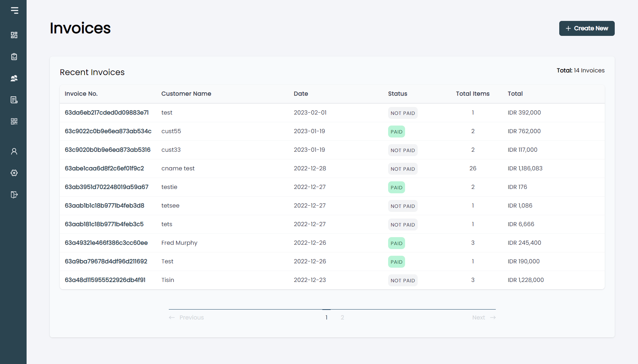Viewport: 638px width, 364px height.
Task: Open the dashboard grid icon
Action: 14,35
